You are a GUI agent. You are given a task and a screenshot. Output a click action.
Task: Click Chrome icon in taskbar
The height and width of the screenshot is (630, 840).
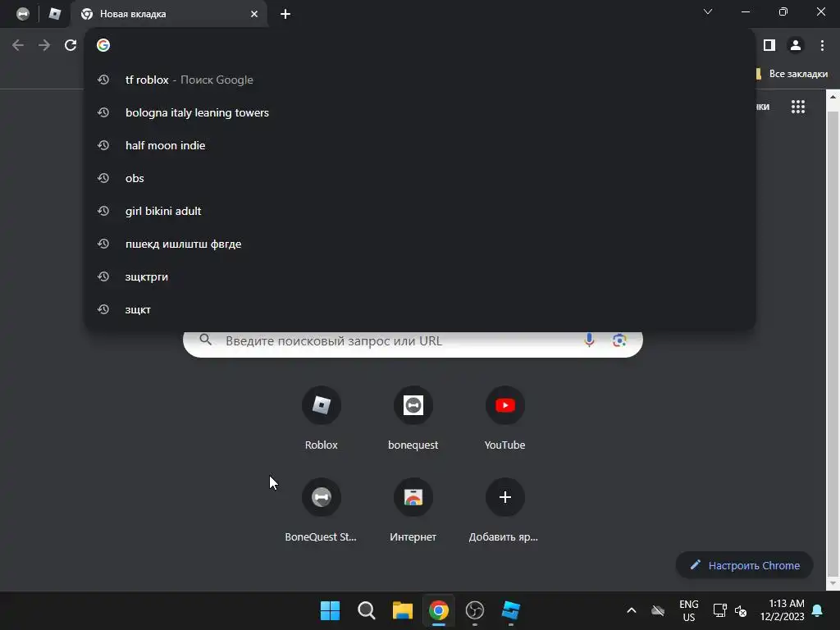[x=438, y=610]
